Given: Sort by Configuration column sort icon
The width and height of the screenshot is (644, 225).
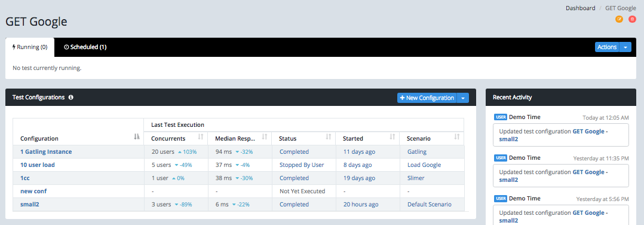Looking at the screenshot, I should point(137,136).
